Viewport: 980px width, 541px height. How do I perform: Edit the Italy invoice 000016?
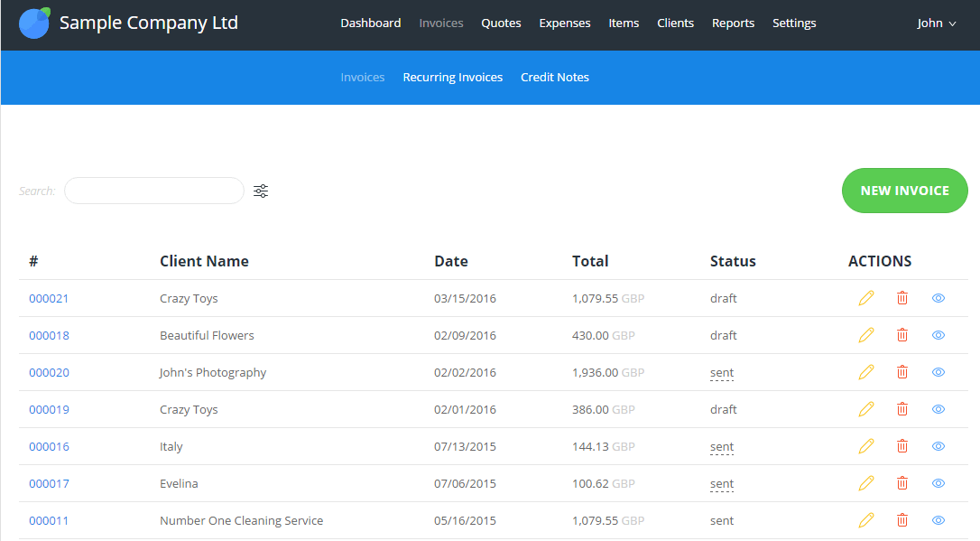click(866, 446)
